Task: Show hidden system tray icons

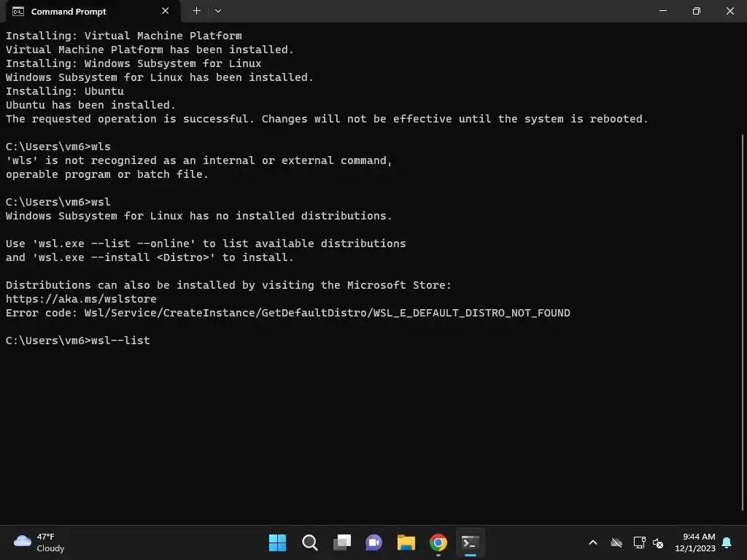Action: click(593, 542)
